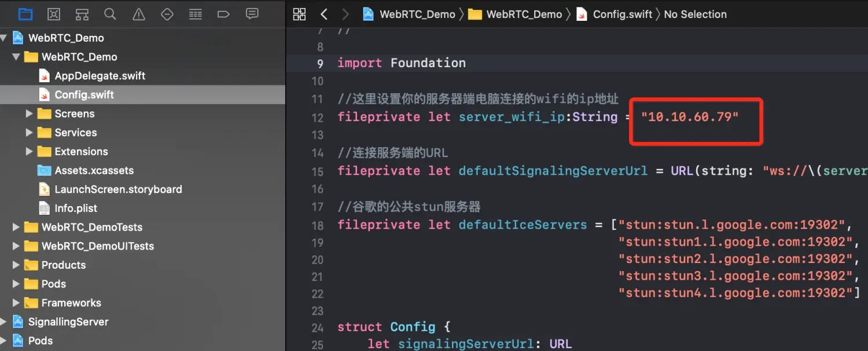Screen dimensions: 868x351
Task: Collapse the WebRTC_Demo project root
Action: point(4,38)
